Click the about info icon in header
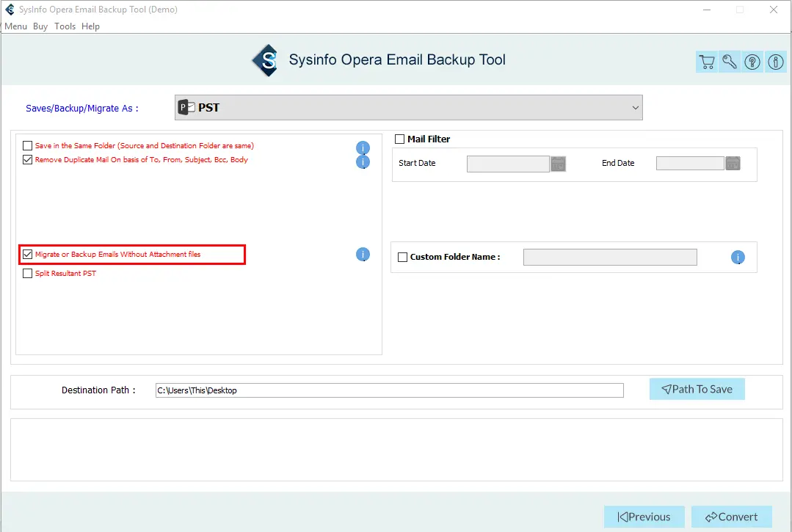Image resolution: width=792 pixels, height=532 pixels. coord(775,62)
